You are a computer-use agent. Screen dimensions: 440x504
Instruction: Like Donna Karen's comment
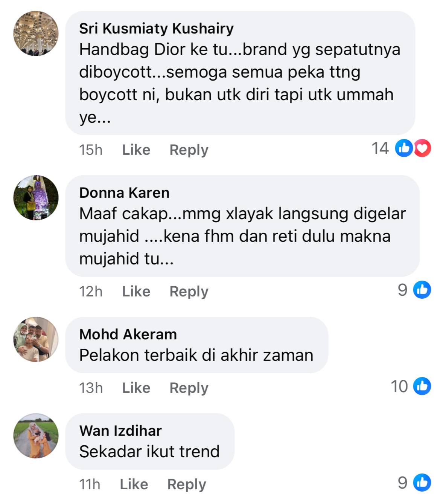point(136,291)
